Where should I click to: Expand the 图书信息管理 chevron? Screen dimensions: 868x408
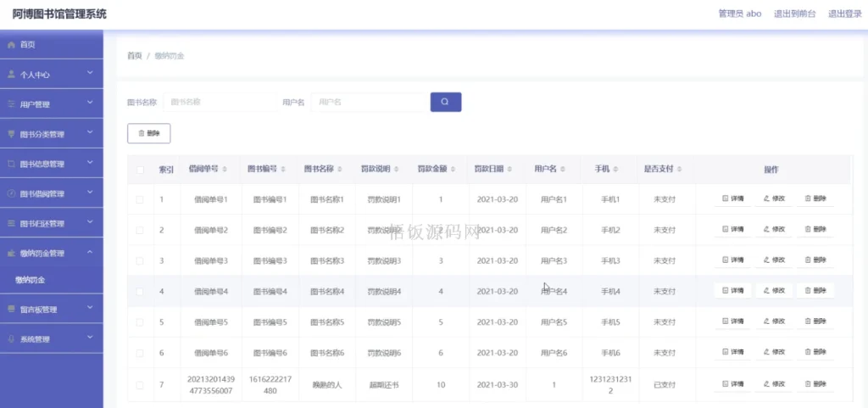(90, 162)
